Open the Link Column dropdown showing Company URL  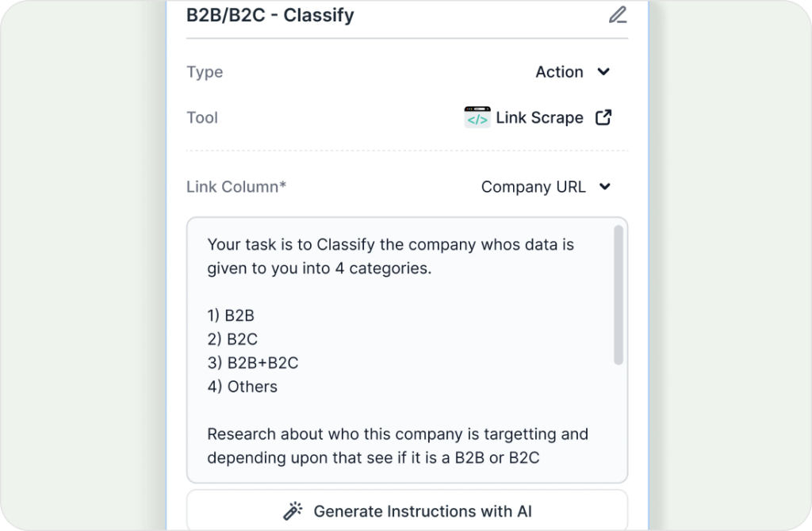[533, 187]
